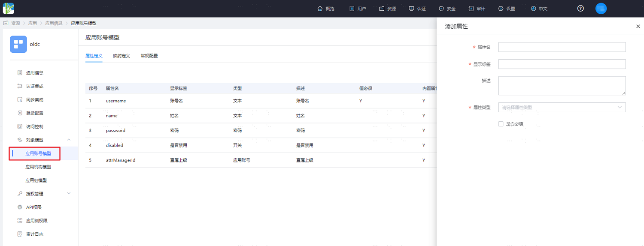
Task: Click the globe icon beside 中文
Action: pos(533,9)
